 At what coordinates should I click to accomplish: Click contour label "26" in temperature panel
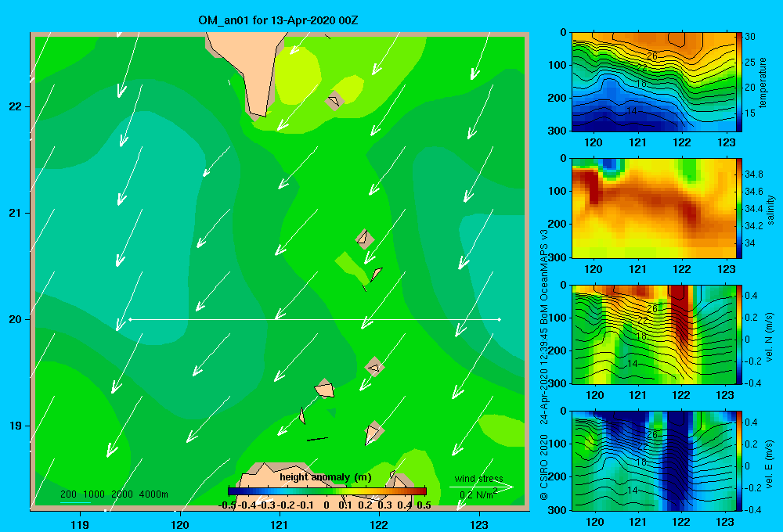click(651, 56)
